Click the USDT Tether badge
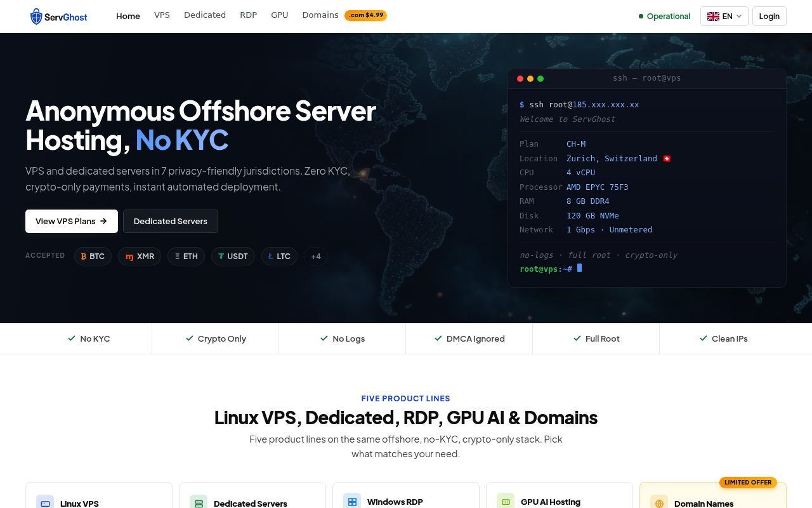Viewport: 812px width, 508px height. pyautogui.click(x=233, y=257)
